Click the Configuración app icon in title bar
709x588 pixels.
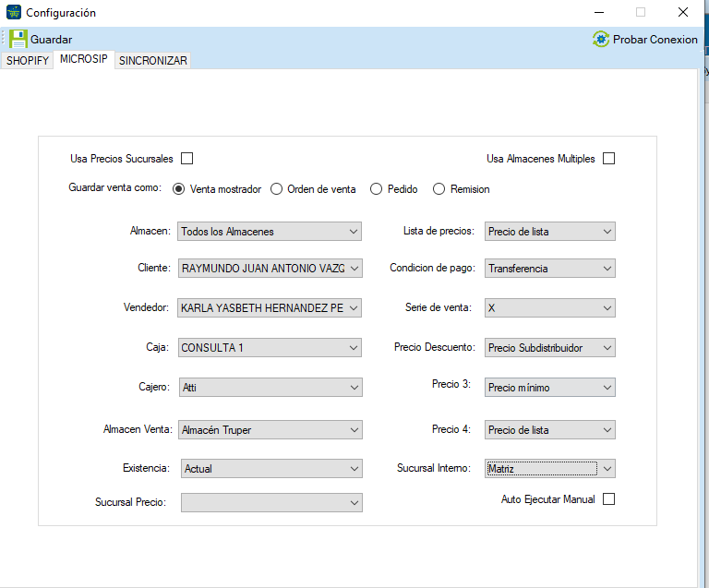[14, 12]
